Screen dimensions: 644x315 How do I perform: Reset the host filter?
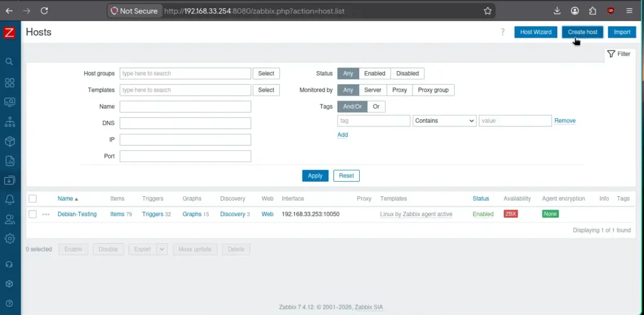tap(347, 176)
